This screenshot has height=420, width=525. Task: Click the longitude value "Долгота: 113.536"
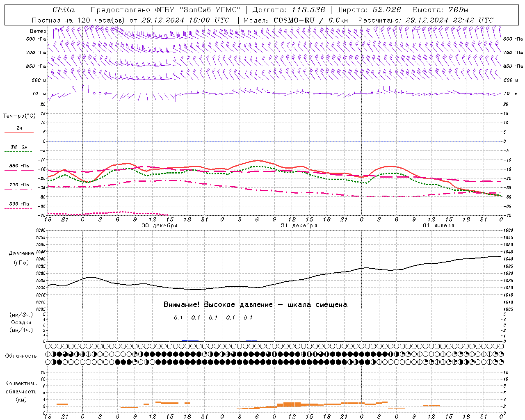pos(289,10)
